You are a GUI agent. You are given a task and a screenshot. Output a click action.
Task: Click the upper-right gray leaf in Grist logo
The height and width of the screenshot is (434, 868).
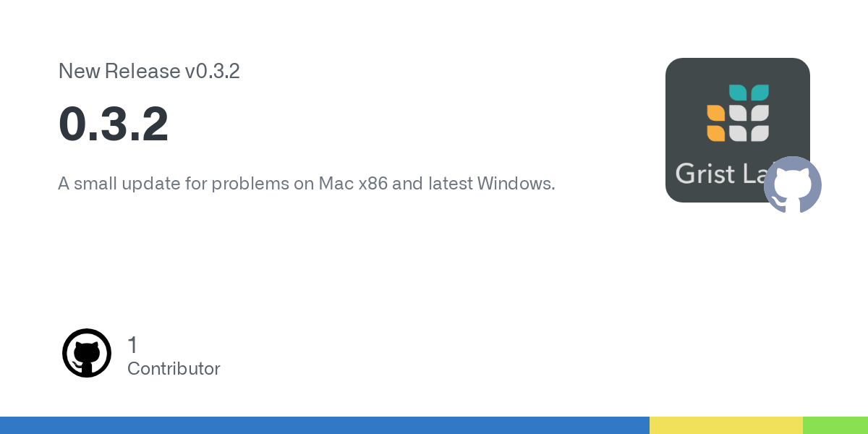click(759, 113)
